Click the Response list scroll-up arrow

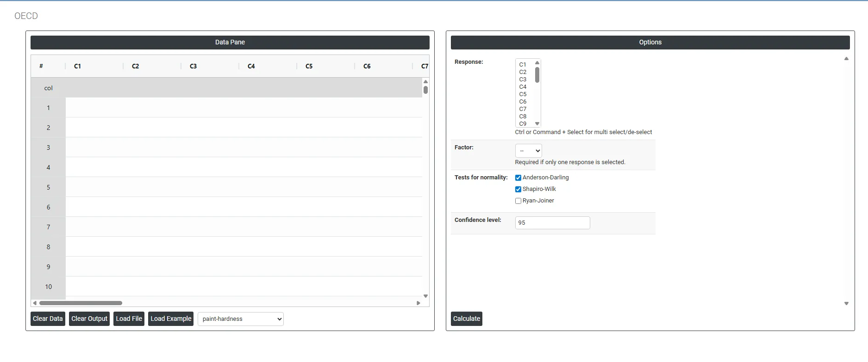[537, 63]
